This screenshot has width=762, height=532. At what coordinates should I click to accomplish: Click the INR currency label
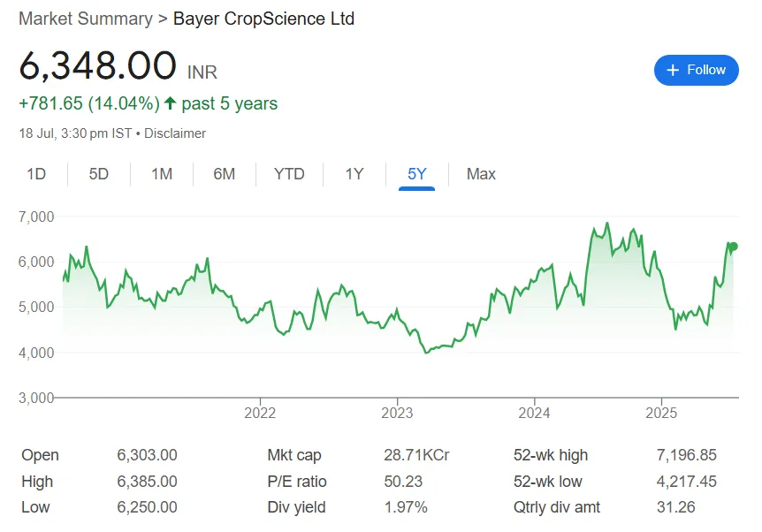tap(202, 72)
